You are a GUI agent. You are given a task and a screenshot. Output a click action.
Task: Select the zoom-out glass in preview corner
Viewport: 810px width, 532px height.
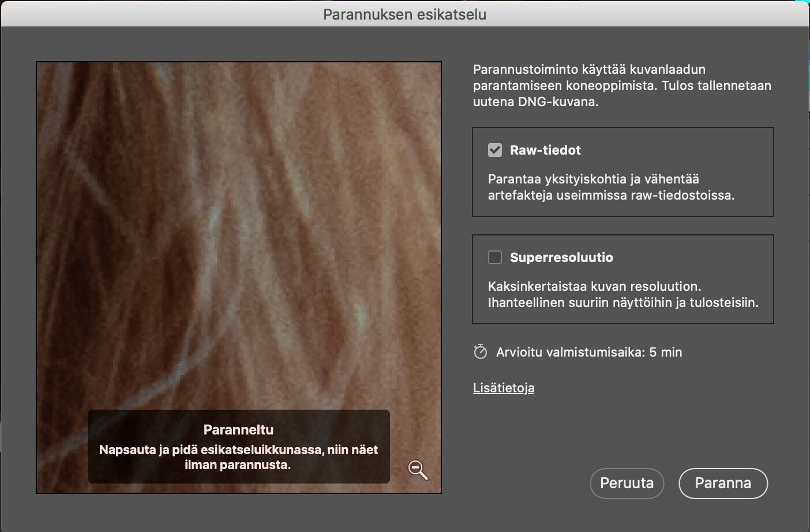(x=419, y=471)
